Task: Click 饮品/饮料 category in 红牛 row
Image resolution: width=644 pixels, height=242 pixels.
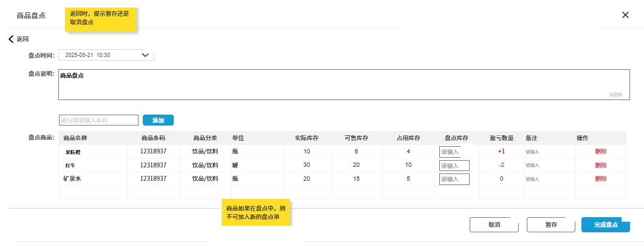Action: point(205,166)
